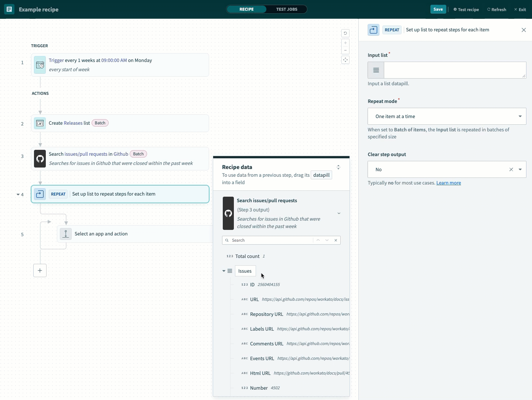Click the undo canvas reset icon

coord(345,33)
